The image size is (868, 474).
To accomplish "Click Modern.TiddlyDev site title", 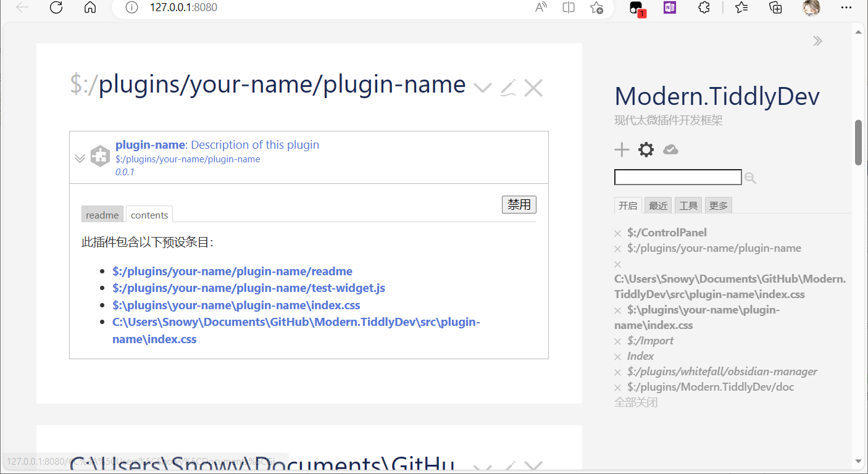I will coord(717,96).
